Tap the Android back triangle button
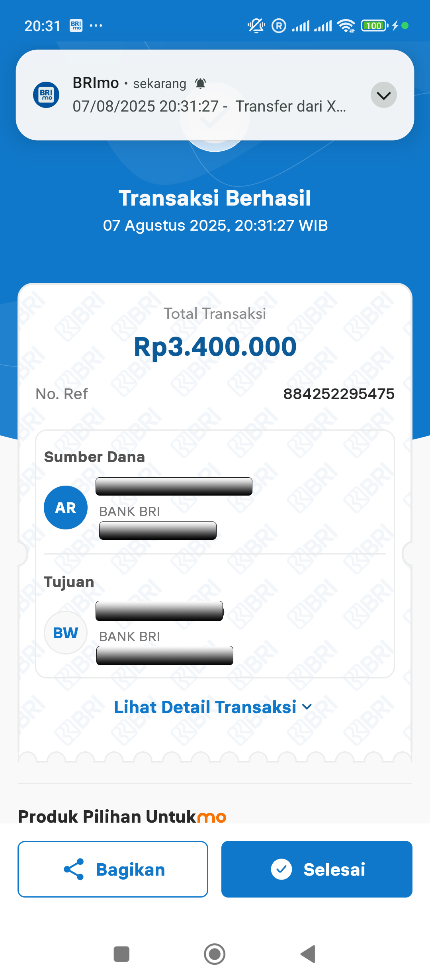The height and width of the screenshot is (980, 430). (x=308, y=954)
